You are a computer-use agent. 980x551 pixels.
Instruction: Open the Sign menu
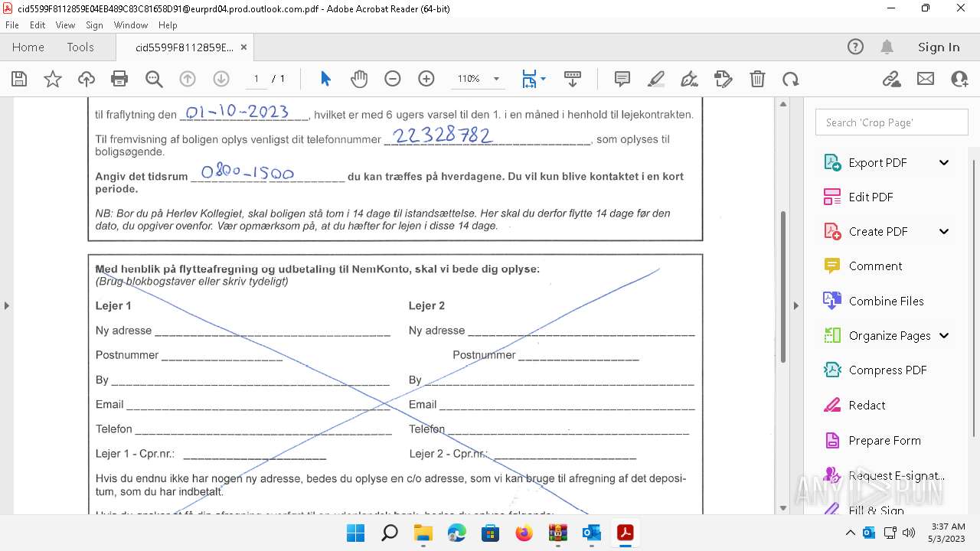click(x=95, y=25)
